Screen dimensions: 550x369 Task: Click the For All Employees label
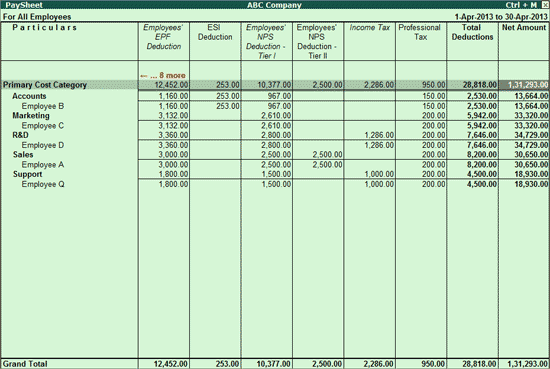pos(37,17)
